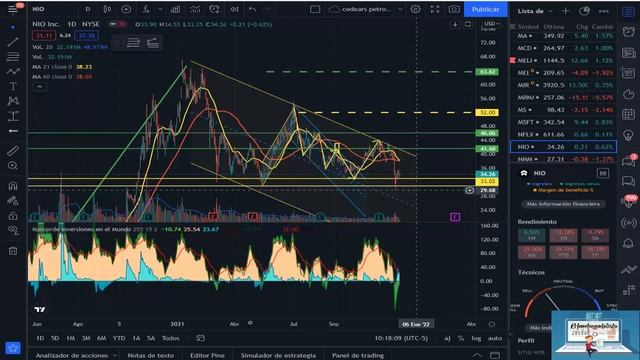Open the 'Editor Pine' tab
Viewport: 640px width, 360px height.
click(207, 355)
